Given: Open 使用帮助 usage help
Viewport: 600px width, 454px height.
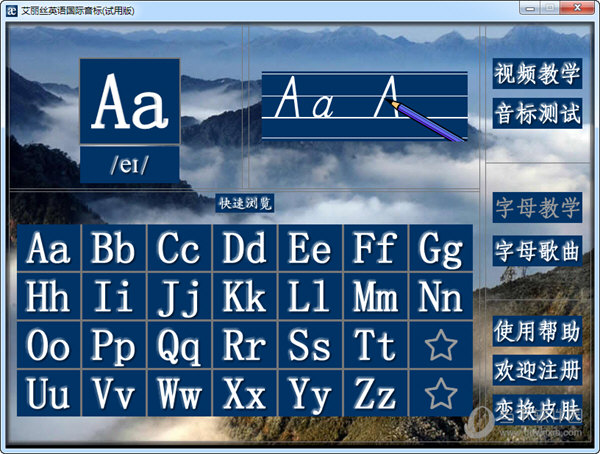Looking at the screenshot, I should (537, 330).
